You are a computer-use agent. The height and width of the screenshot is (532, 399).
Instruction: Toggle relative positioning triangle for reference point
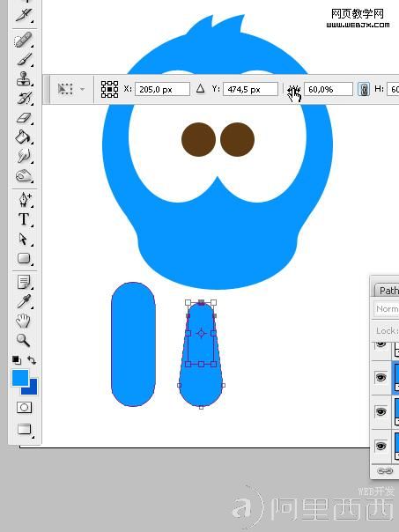201,89
